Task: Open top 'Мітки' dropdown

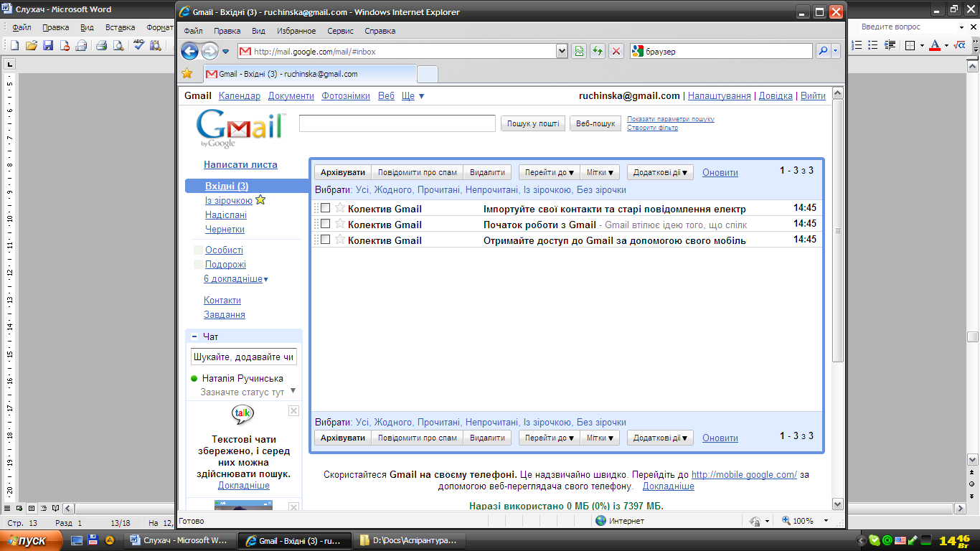Action: 600,172
